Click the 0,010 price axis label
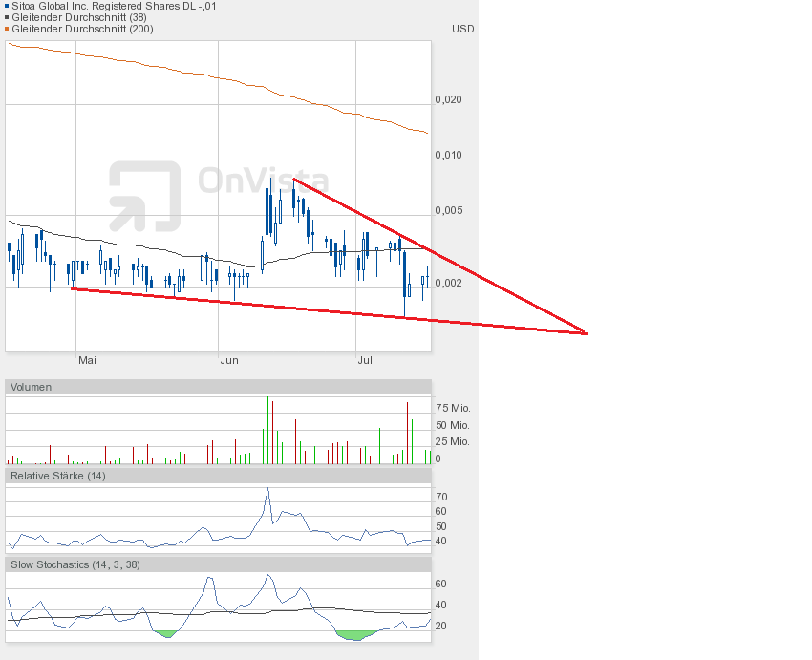This screenshot has width=812, height=660. point(448,155)
